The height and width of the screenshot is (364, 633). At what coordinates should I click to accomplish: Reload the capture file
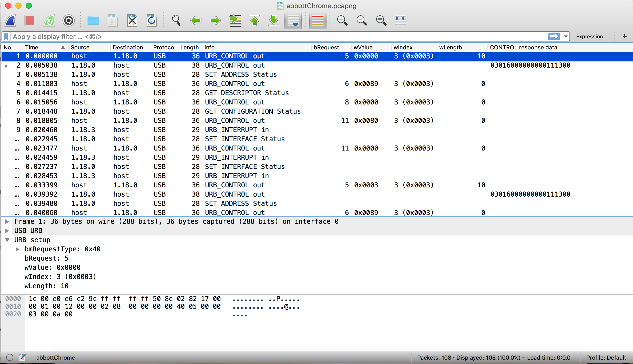pos(152,21)
